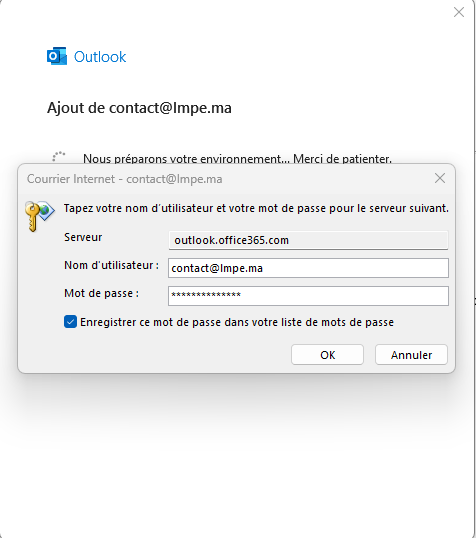Screen dimensions: 476x538
Task: Close the Outlook account setup window
Action: tap(459, 12)
